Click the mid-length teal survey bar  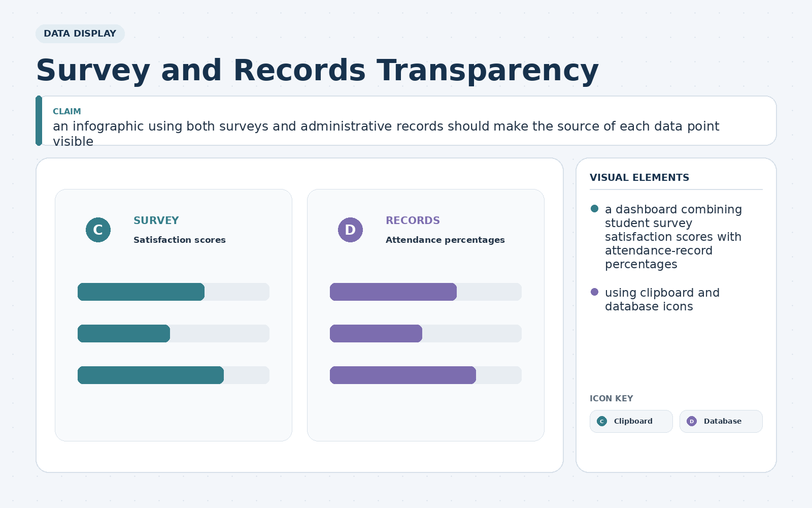point(141,292)
